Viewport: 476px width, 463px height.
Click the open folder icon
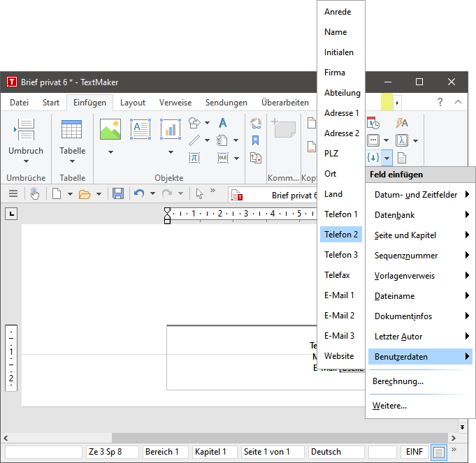click(x=85, y=193)
